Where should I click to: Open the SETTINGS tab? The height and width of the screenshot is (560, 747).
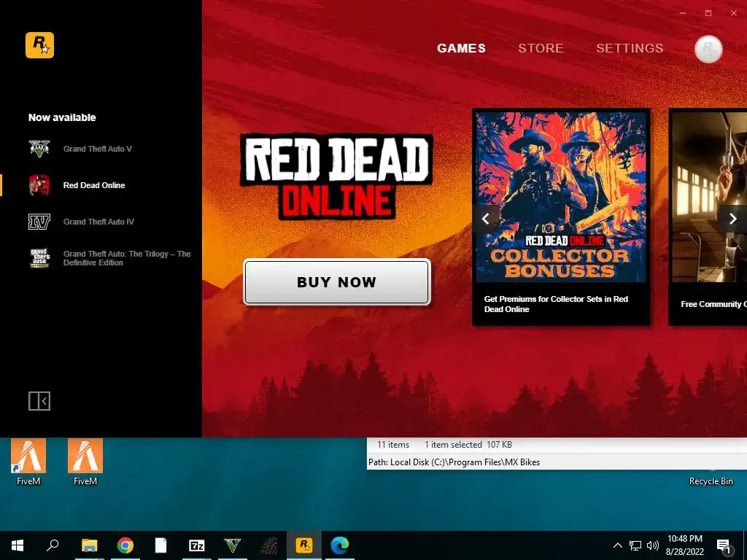pyautogui.click(x=630, y=48)
